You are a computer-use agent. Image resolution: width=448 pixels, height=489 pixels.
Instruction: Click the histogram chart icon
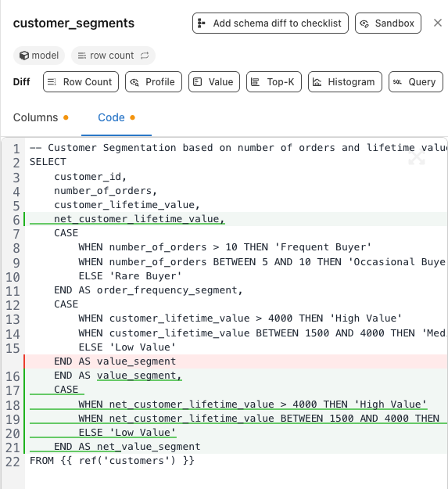pyautogui.click(x=317, y=82)
